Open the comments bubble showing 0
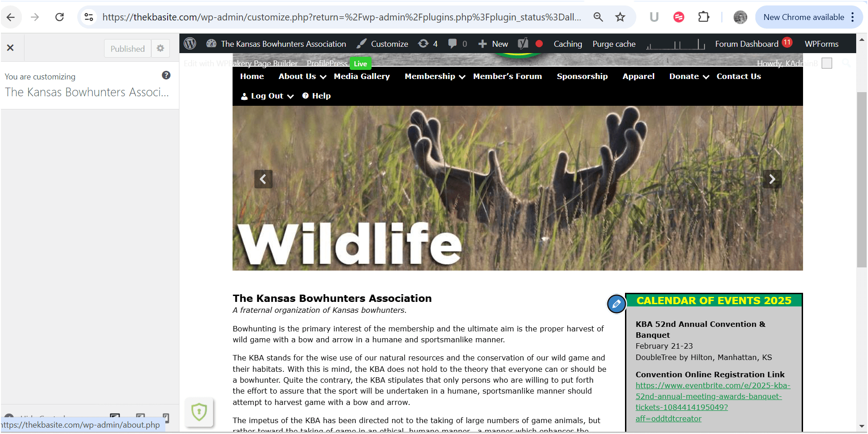 coord(457,44)
